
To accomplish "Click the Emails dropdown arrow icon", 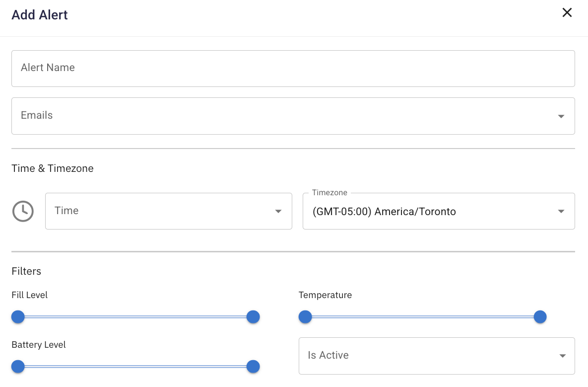I will [561, 116].
